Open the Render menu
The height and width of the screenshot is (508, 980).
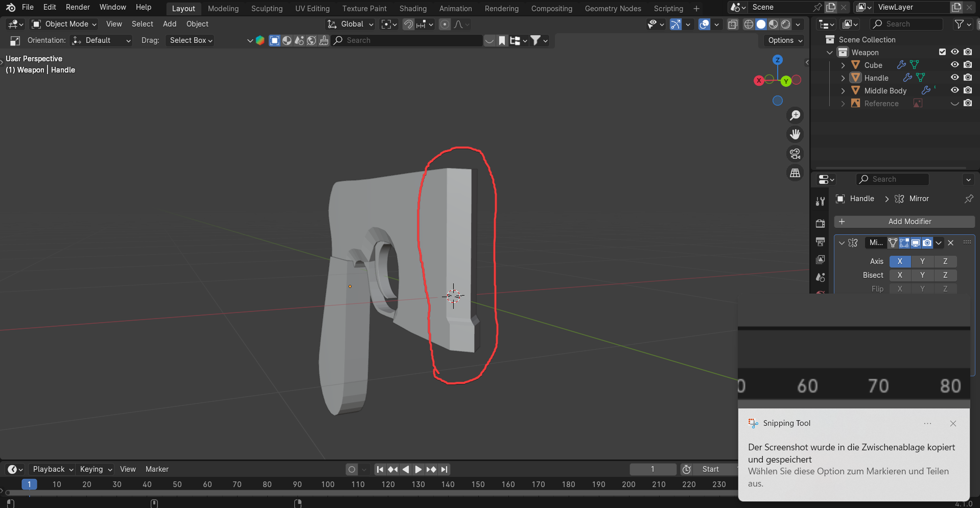tap(78, 7)
